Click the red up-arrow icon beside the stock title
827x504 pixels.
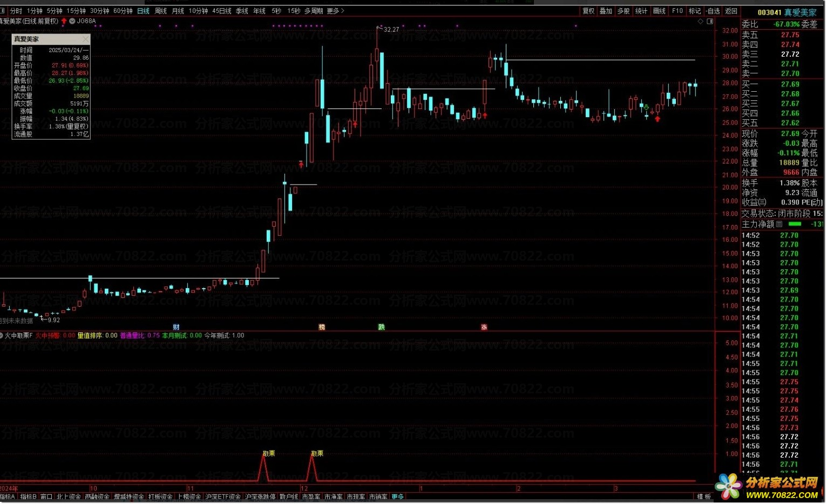(x=64, y=21)
